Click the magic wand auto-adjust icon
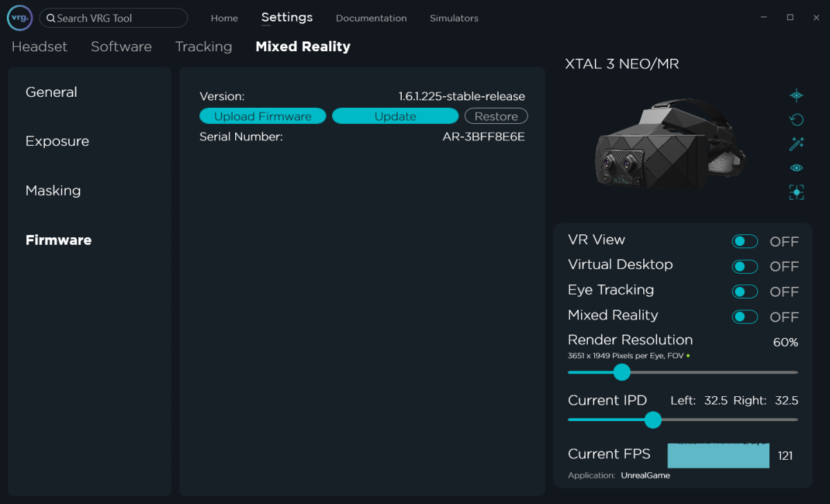Viewport: 830px width, 504px height. tap(796, 143)
